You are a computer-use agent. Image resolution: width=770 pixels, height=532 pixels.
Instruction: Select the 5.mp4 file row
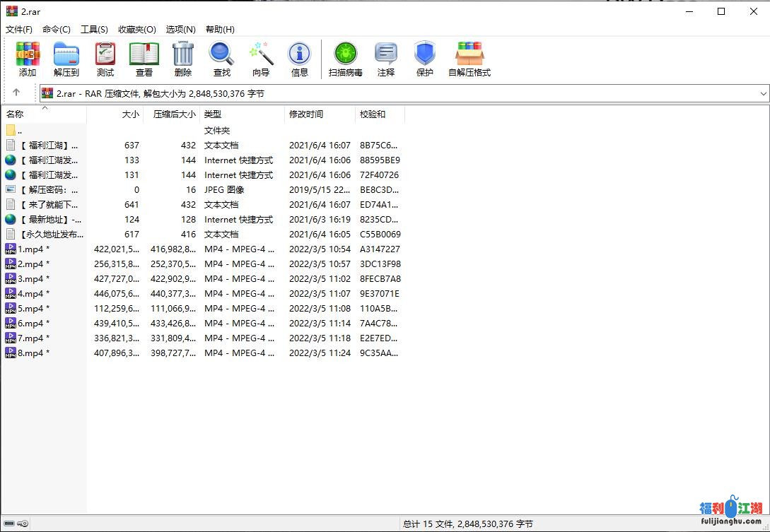coord(30,309)
